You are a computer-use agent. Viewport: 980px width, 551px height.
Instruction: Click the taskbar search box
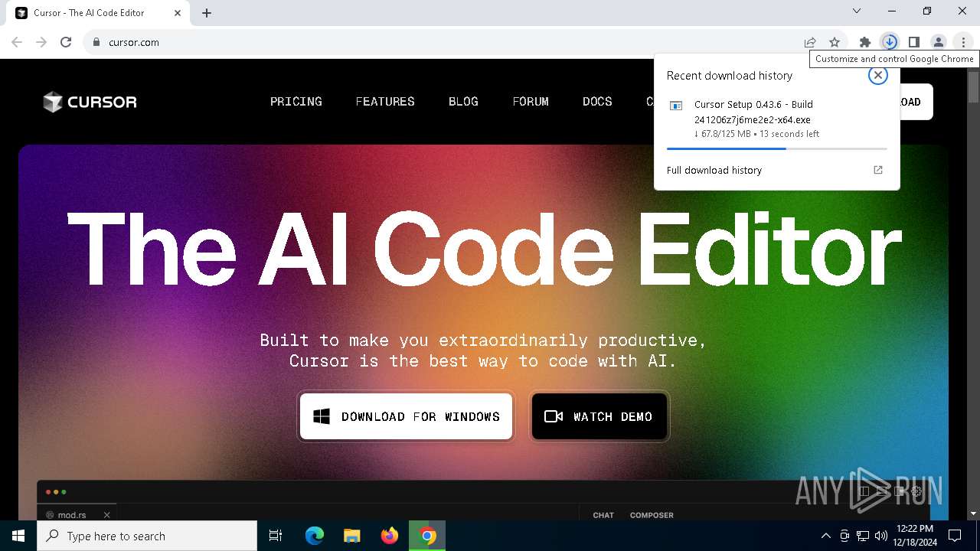pyautogui.click(x=147, y=536)
